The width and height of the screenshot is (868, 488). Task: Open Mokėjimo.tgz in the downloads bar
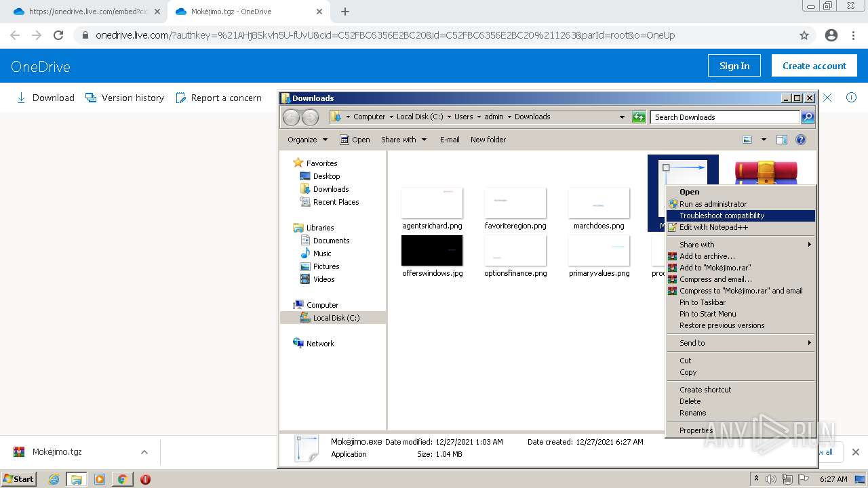click(57, 452)
